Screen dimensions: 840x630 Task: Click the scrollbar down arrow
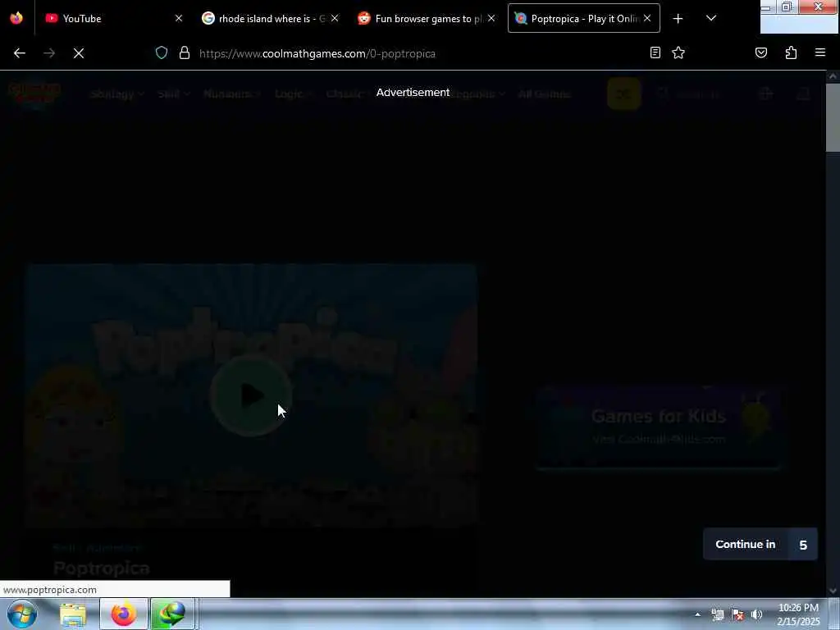(833, 591)
